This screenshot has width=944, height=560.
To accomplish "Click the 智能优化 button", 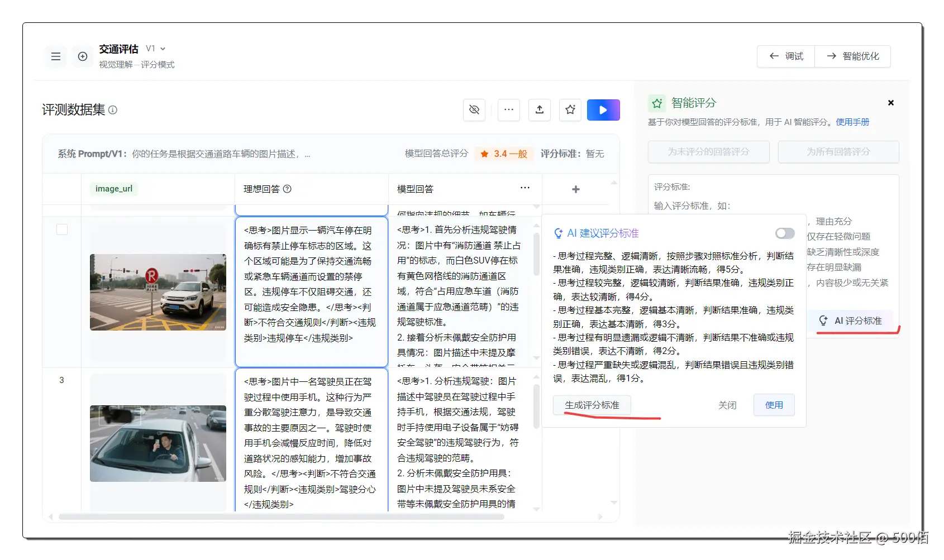I will point(852,56).
